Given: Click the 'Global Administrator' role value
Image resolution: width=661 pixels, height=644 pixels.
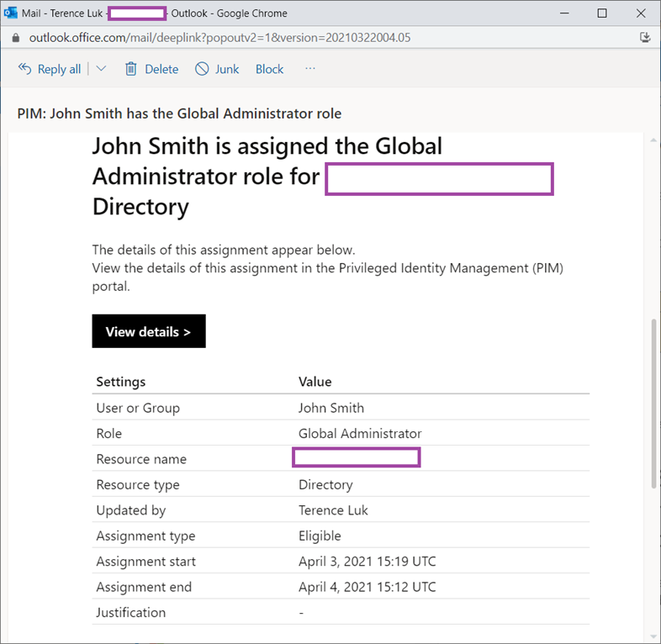Looking at the screenshot, I should 360,434.
